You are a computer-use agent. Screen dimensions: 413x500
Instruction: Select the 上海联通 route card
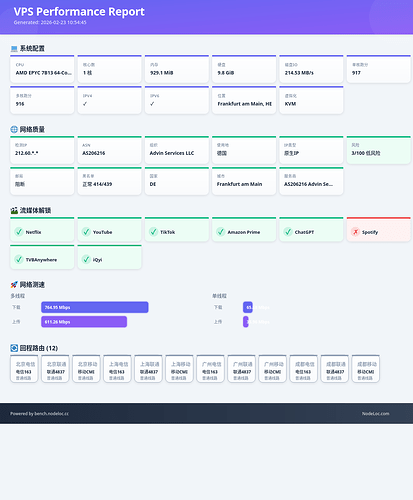point(148,369)
